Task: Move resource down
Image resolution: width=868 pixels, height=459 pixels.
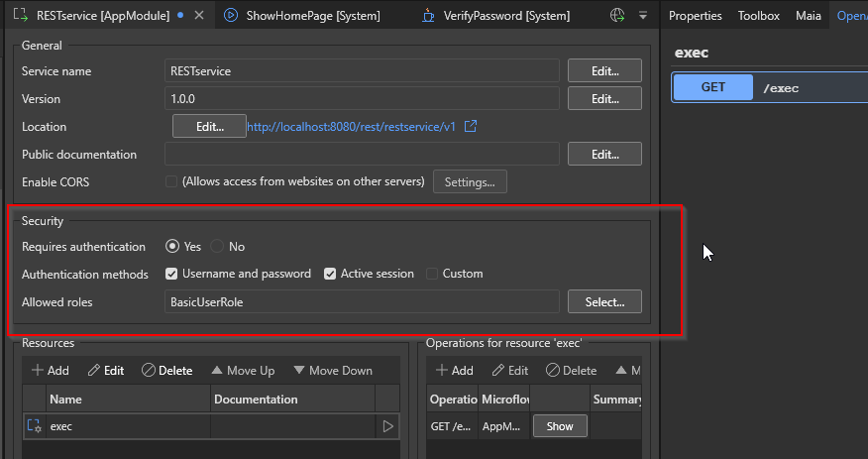Action: (x=333, y=371)
